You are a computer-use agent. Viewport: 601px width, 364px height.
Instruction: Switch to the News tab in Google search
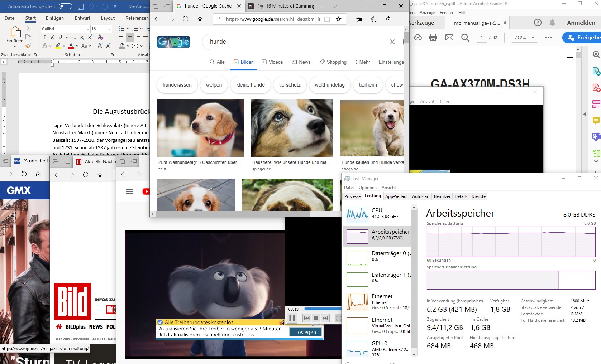301,62
